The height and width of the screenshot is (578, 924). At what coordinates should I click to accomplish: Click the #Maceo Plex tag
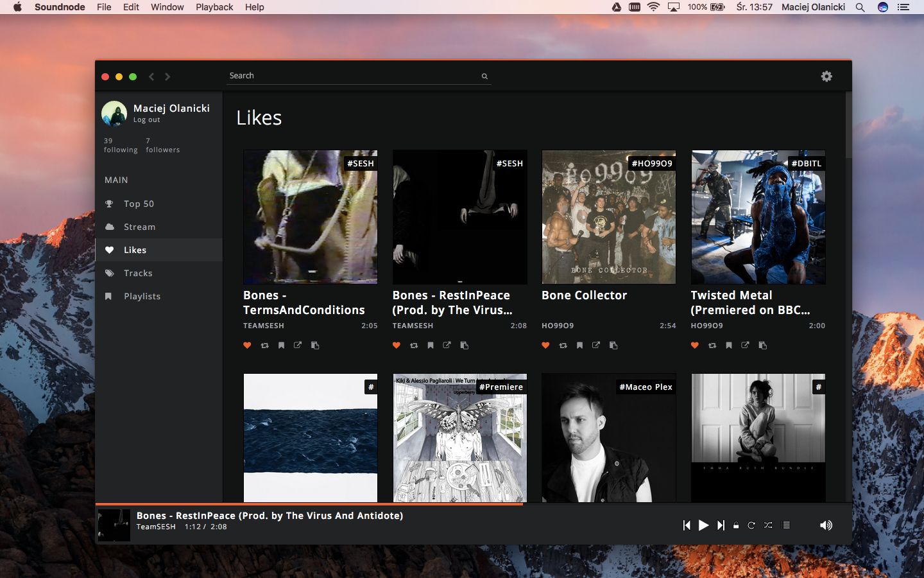coord(646,387)
